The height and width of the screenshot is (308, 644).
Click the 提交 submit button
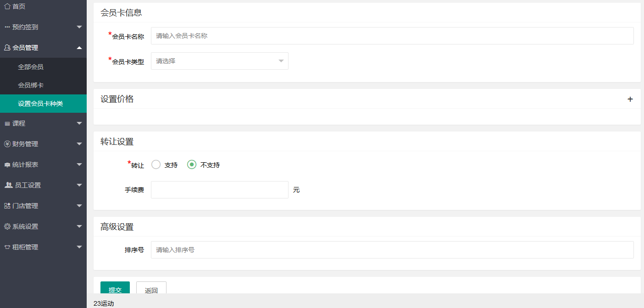coord(115,288)
